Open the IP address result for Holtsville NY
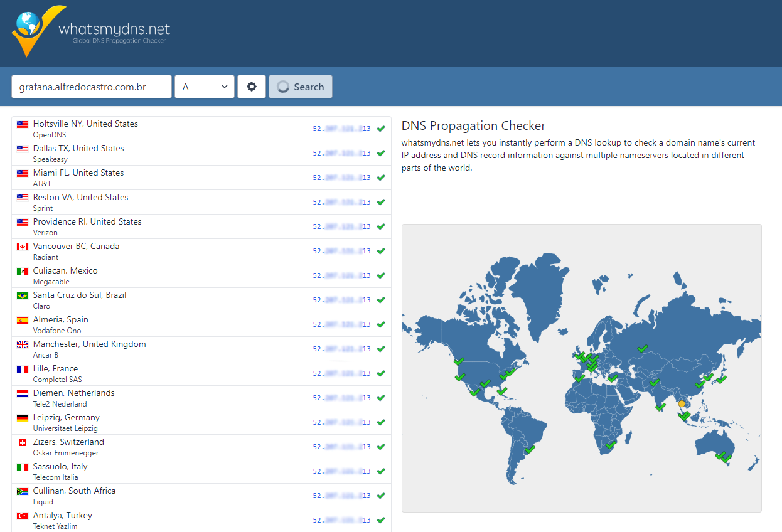This screenshot has width=782, height=532. (342, 129)
